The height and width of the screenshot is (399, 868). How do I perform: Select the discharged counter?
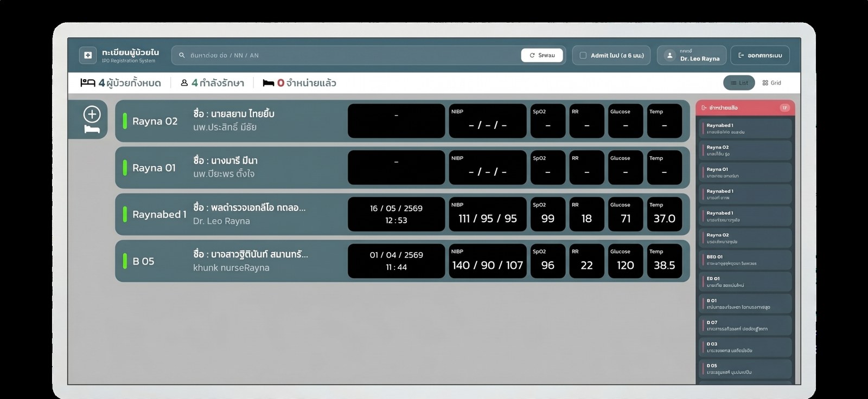299,83
